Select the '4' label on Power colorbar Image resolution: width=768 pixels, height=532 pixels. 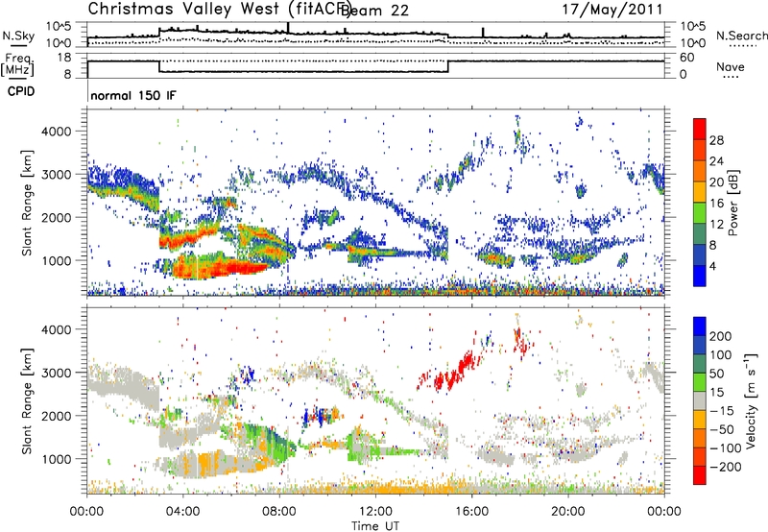pyautogui.click(x=712, y=266)
